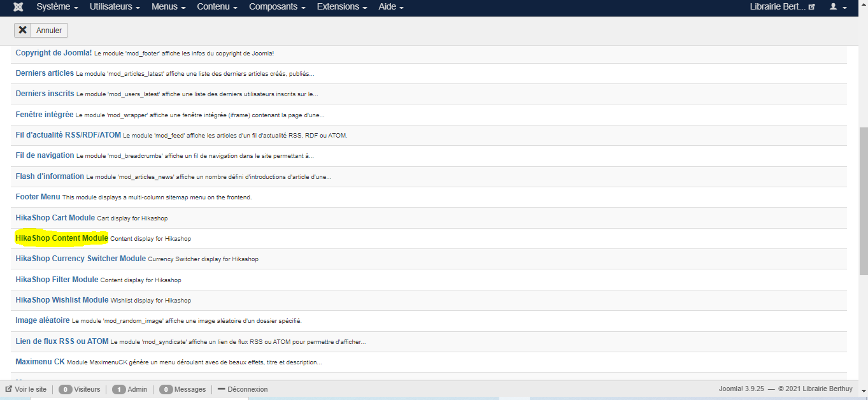Choose the Fil d'actualité RSS/RDF/ATOM module
Viewport: 868px width, 400px height.
[68, 135]
